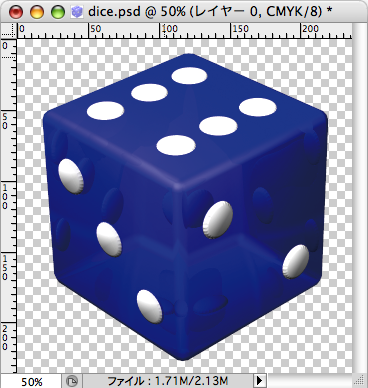Click the horizontal scrollbar track
Viewport: 368px width, 388px height.
pos(309,381)
